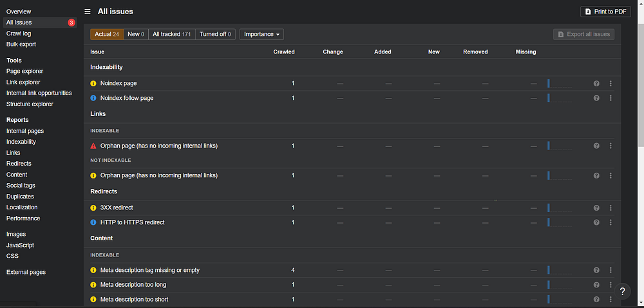644x308 pixels.
Task: Click the hamburger menu icon beside All issues
Action: [88, 12]
